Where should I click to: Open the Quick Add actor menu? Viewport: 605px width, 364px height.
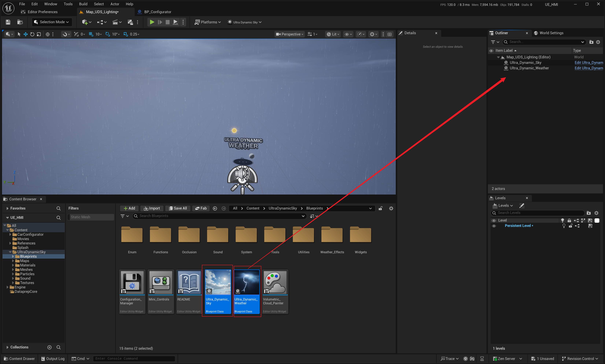pyautogui.click(x=86, y=22)
